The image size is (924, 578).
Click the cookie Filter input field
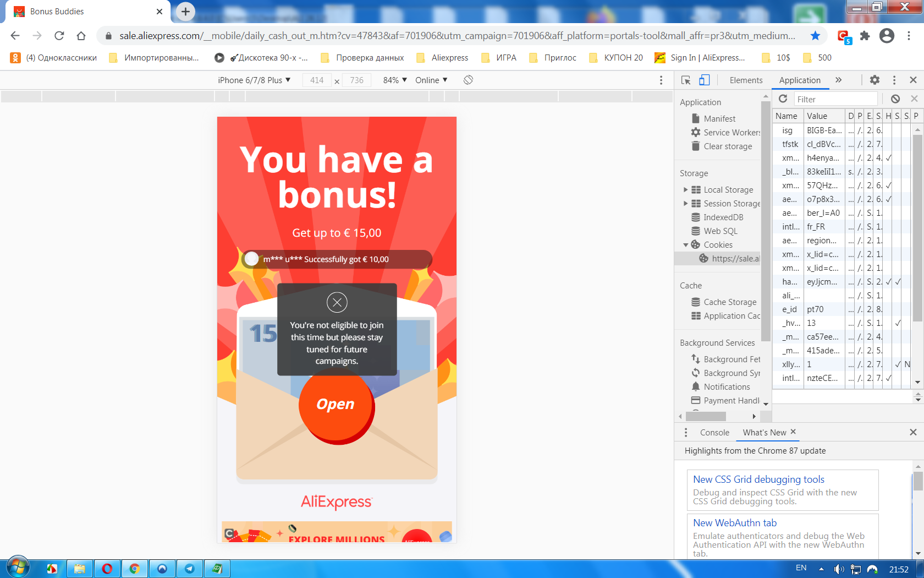pos(835,99)
